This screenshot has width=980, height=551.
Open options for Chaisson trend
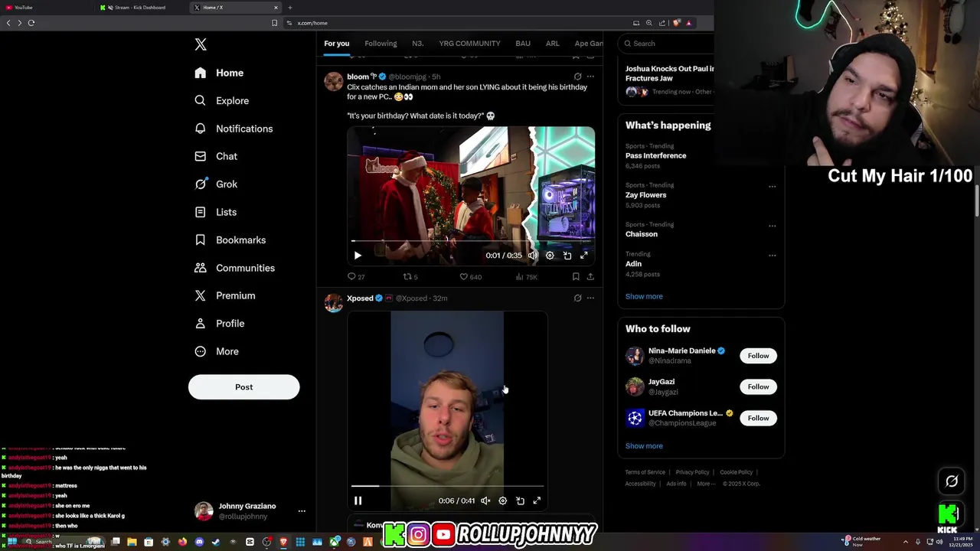[x=772, y=226]
